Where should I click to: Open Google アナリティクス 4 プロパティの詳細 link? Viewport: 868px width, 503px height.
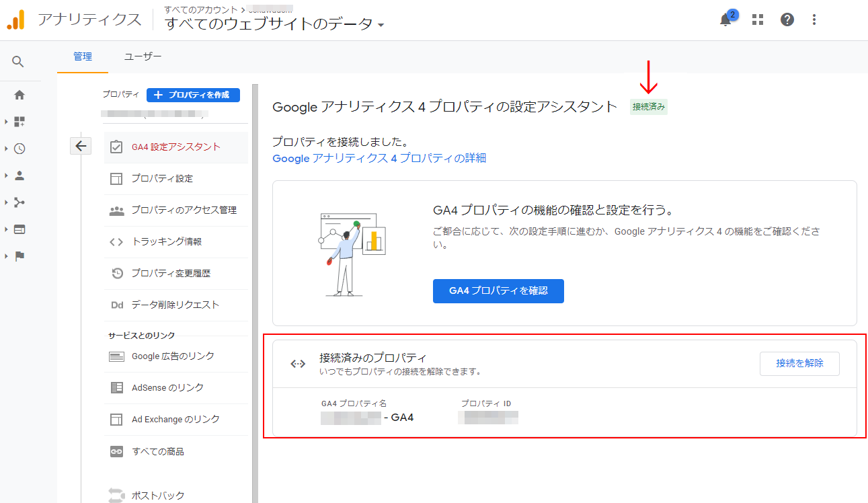(379, 158)
